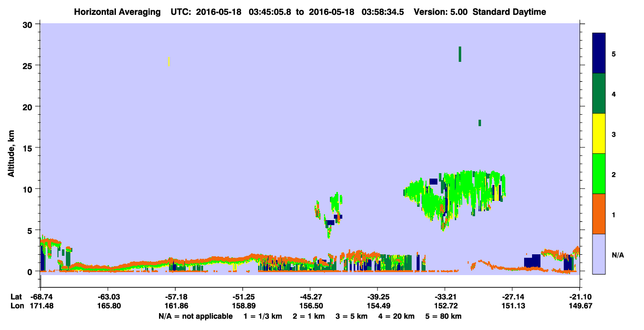Image resolution: width=644 pixels, height=330 pixels.
Task: Click the altitude tick label 10
Action: [29, 189]
